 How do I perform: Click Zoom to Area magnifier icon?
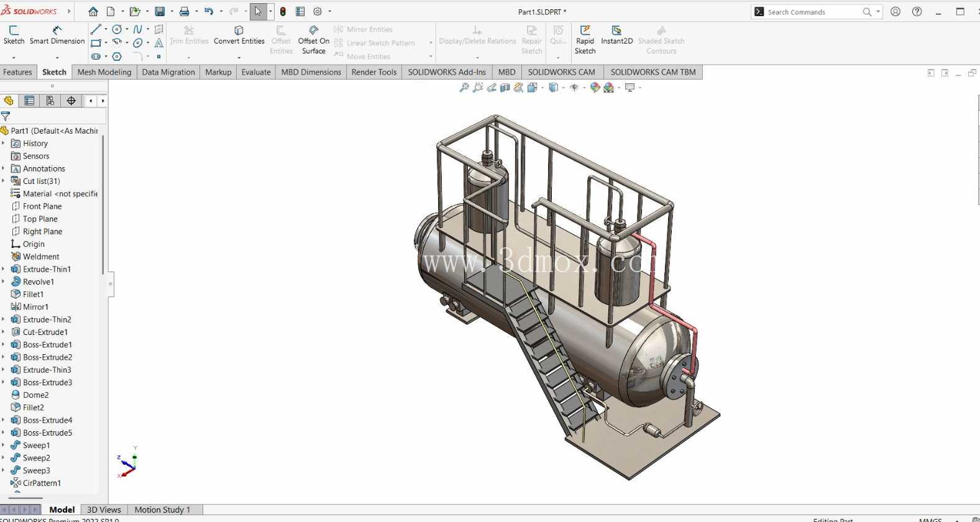(477, 88)
